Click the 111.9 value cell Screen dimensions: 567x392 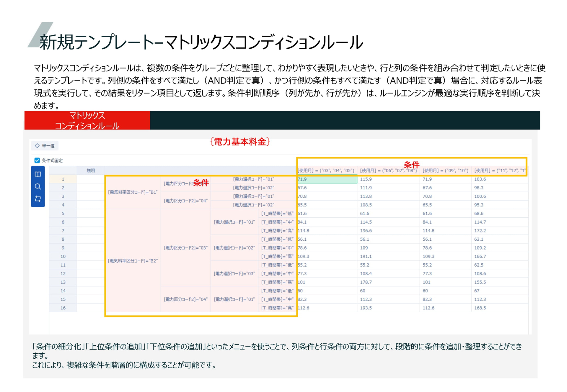[x=388, y=188]
